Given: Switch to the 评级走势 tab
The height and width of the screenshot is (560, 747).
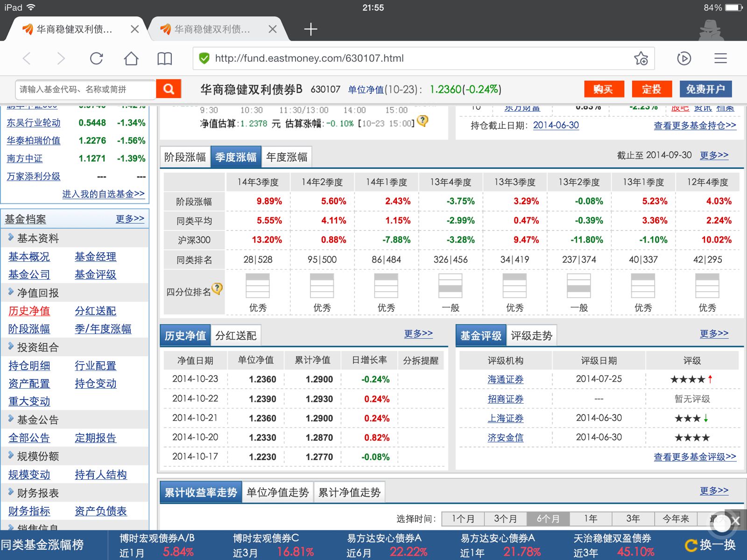Looking at the screenshot, I should (x=531, y=336).
